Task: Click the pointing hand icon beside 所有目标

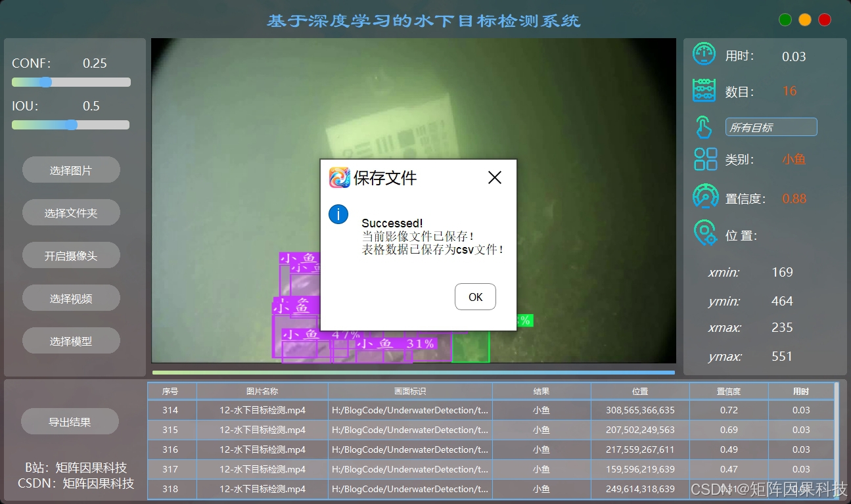Action: click(704, 127)
